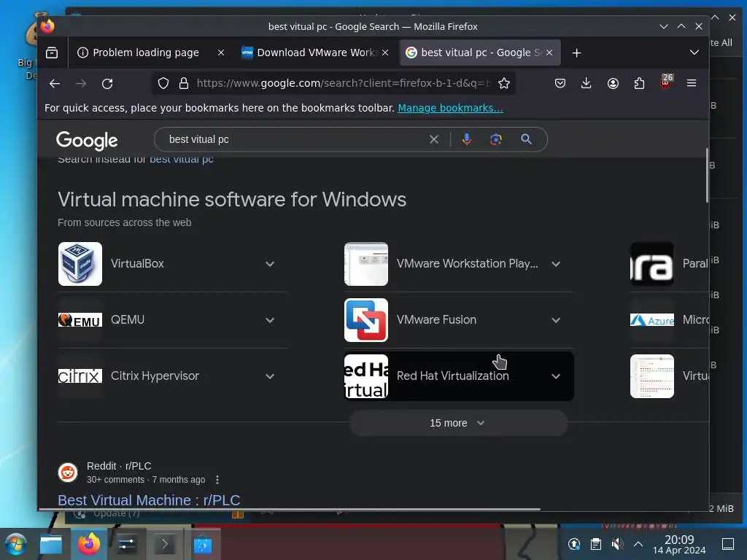Viewport: 747px width, 560px height.
Task: Expand the VirtualBox entry chevron
Action: click(270, 264)
